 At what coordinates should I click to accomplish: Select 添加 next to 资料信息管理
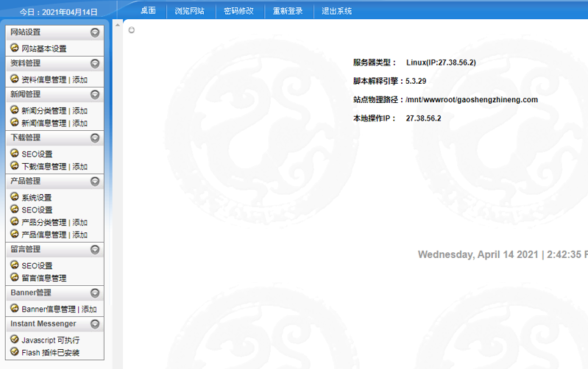(80, 80)
